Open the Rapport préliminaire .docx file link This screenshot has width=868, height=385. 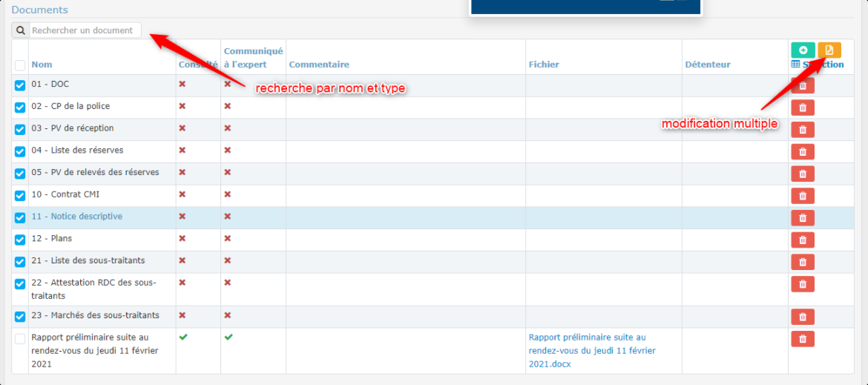point(587,350)
